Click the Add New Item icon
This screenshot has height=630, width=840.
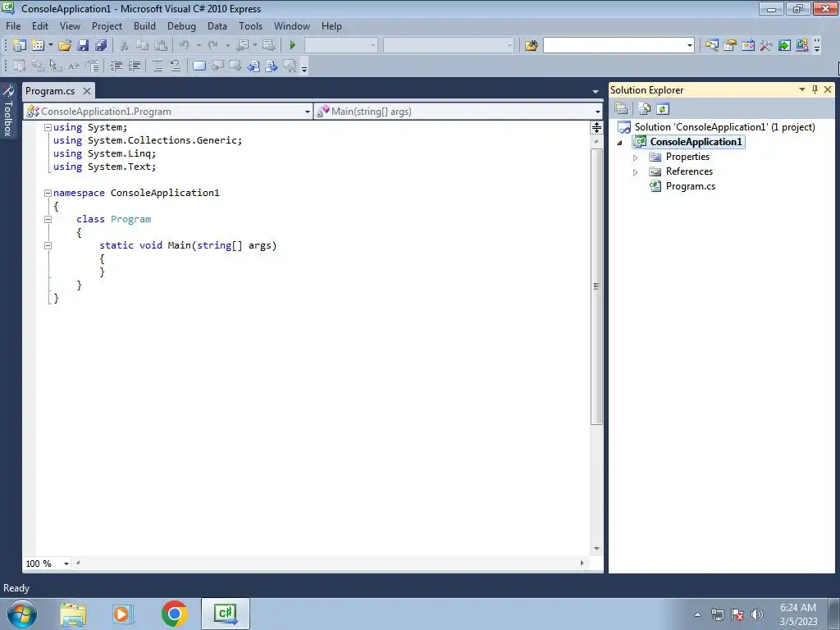tap(38, 46)
